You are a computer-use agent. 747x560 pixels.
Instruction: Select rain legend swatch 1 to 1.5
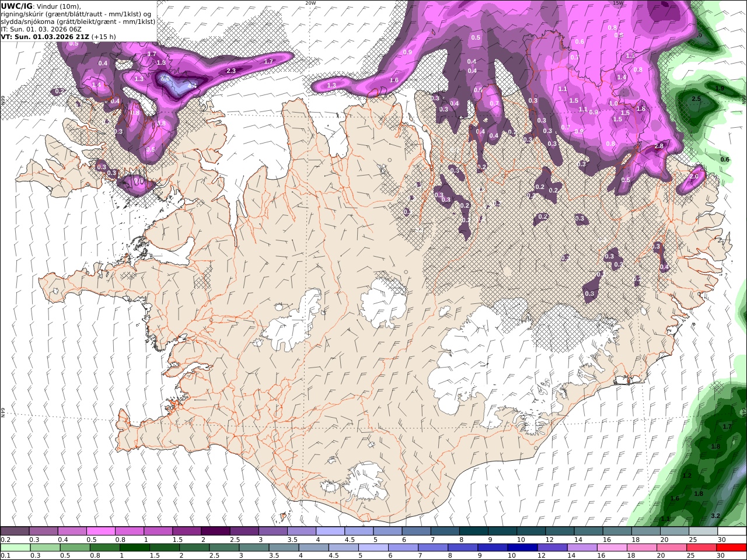coord(134,548)
